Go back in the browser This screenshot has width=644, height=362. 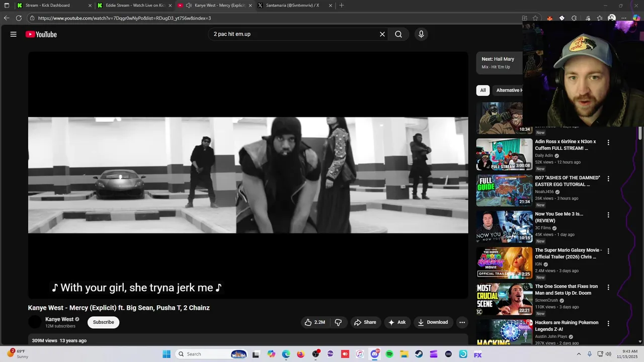(x=7, y=18)
